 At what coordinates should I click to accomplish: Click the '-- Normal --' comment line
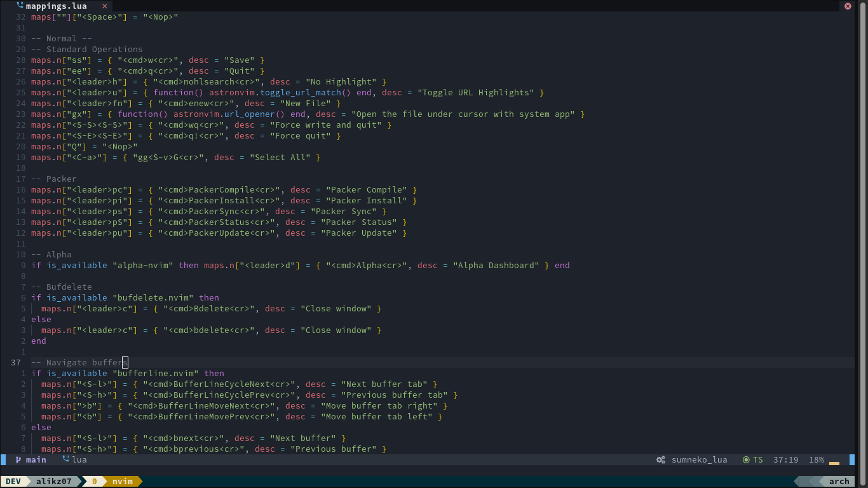click(62, 38)
